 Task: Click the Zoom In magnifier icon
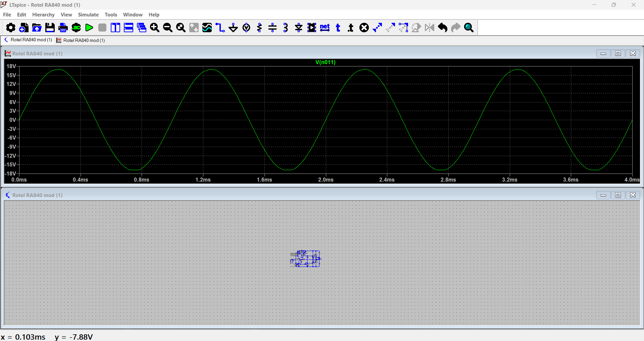coord(155,28)
